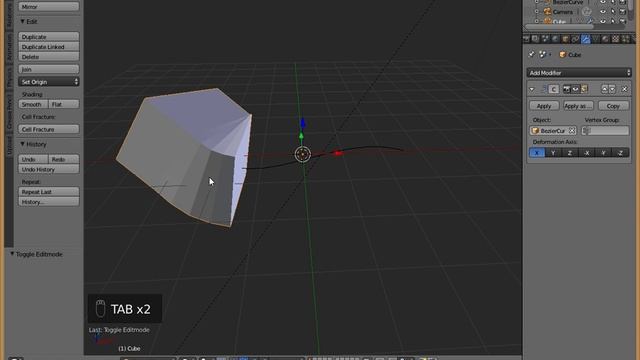Open the Set Origin dropdown
Screen dimensions: 640x360
(x=49, y=82)
